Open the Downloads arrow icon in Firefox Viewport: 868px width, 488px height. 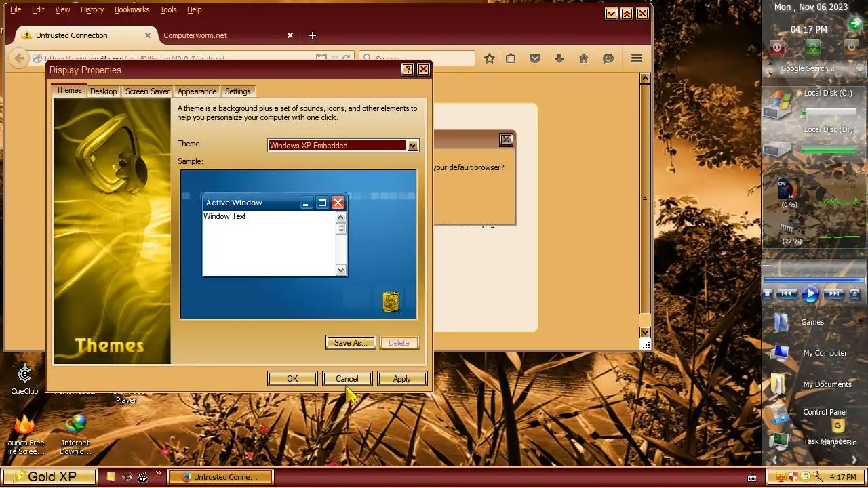pos(559,59)
